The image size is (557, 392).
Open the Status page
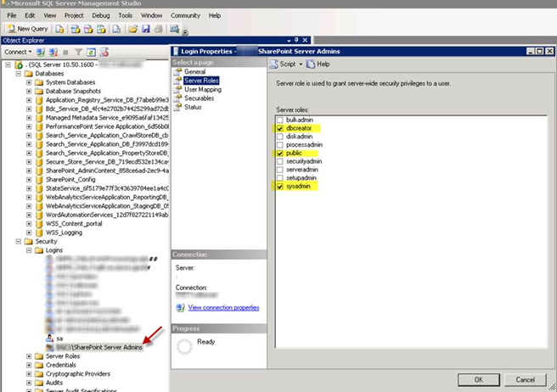(x=193, y=107)
